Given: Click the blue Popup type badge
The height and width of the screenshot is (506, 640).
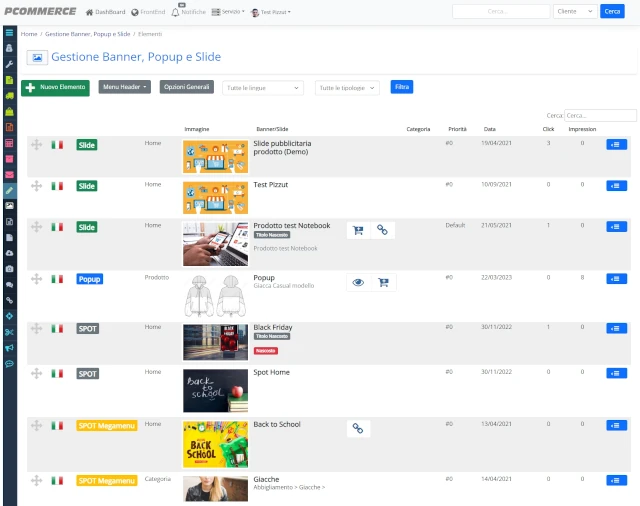Looking at the screenshot, I should coord(89,279).
